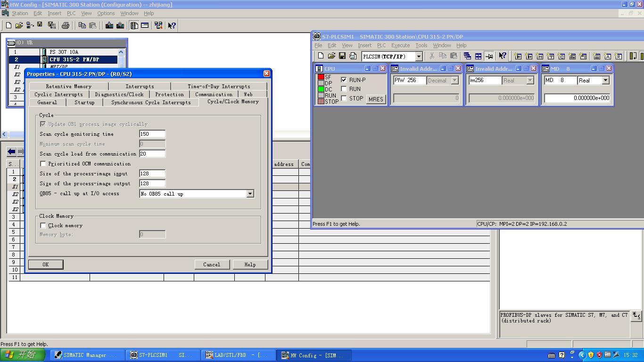Click the PLCSIM Tile Windows icon
644x362 pixels.
coord(478,56)
